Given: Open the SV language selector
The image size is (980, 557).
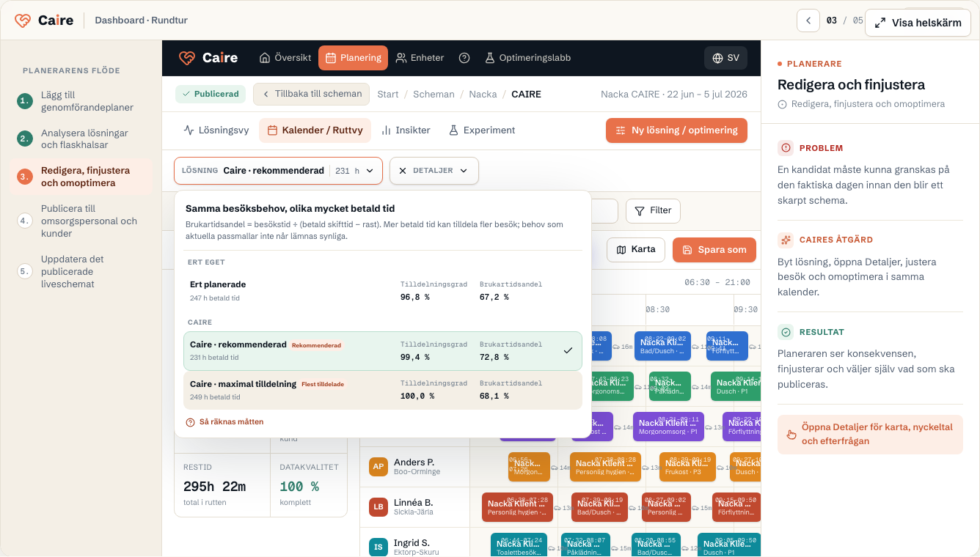Looking at the screenshot, I should [725, 58].
